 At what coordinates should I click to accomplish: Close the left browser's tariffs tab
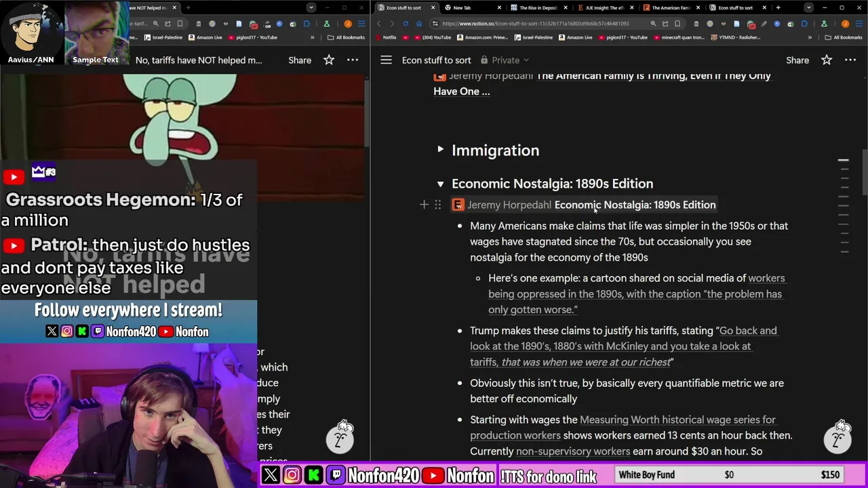coord(174,7)
